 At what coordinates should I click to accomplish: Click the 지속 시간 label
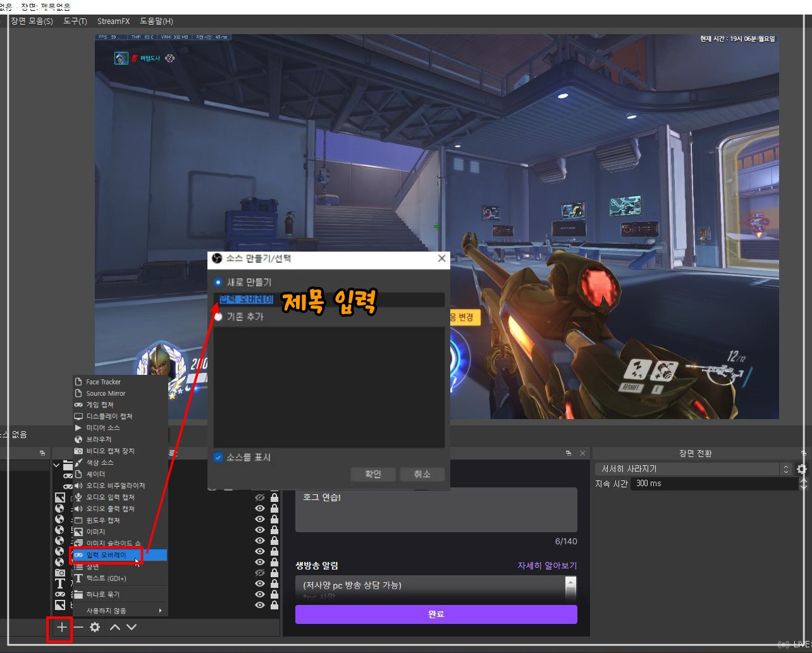612,484
